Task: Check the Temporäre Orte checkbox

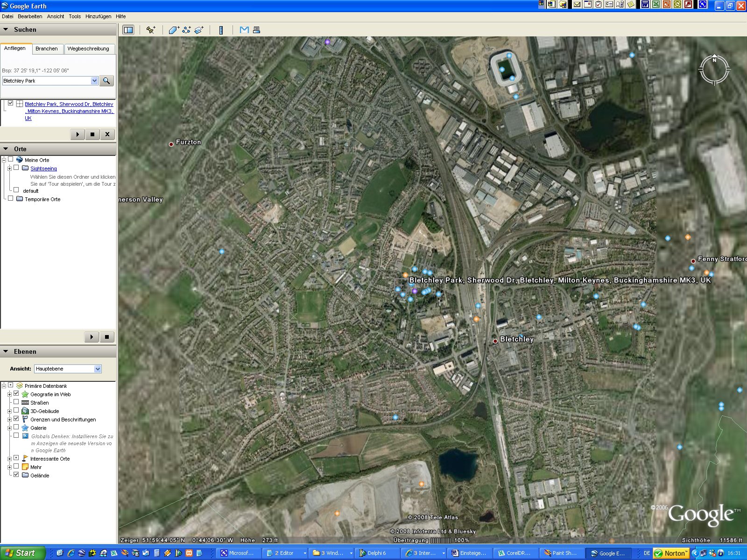Action: pyautogui.click(x=10, y=199)
